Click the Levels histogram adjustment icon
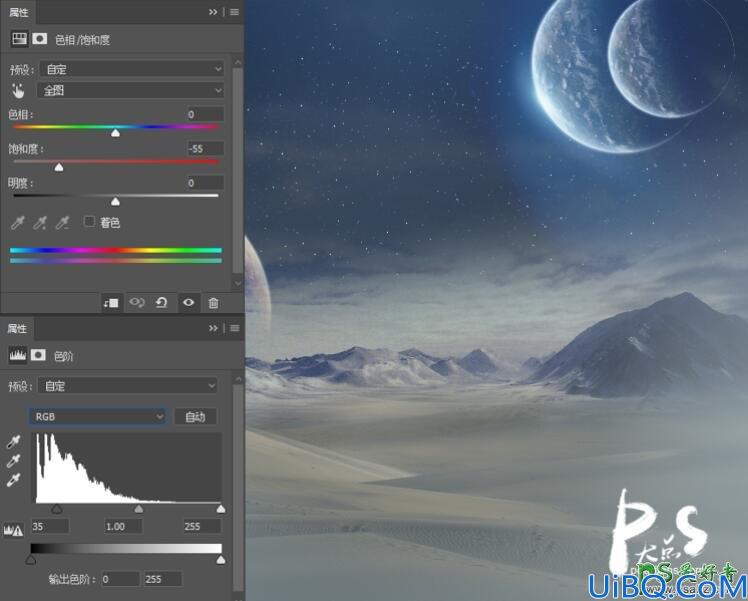The image size is (748, 601). click(x=18, y=355)
